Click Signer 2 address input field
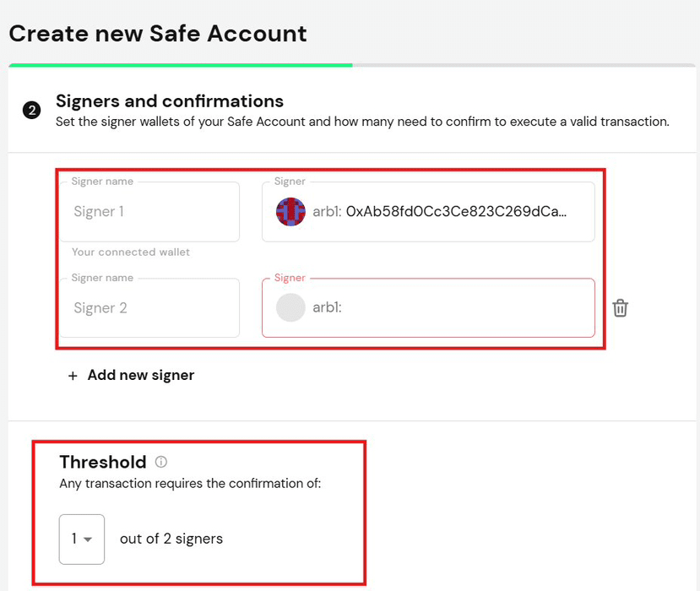The width and height of the screenshot is (700, 591). [x=428, y=308]
